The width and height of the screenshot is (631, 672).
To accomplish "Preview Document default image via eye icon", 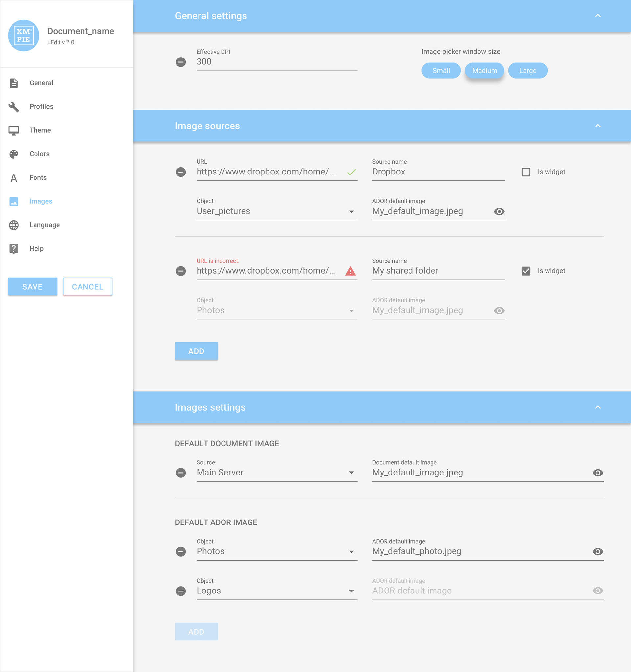I will [598, 473].
